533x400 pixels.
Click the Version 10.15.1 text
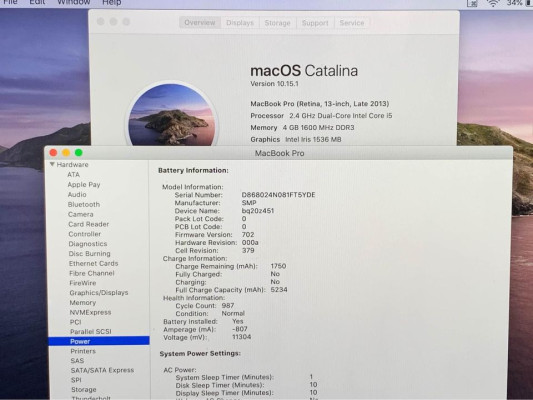tap(274, 84)
